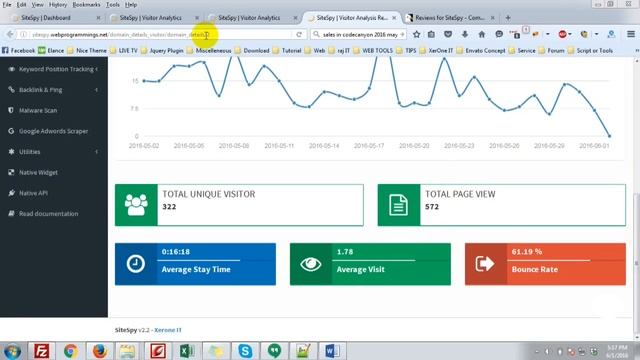640x360 pixels.
Task: Open the Xerone IT footer link
Action: click(168, 330)
